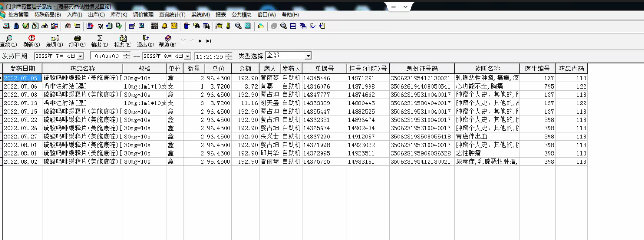644x240 pixels.
Task: Open the 特殊药品(B) menu
Action: point(48,15)
